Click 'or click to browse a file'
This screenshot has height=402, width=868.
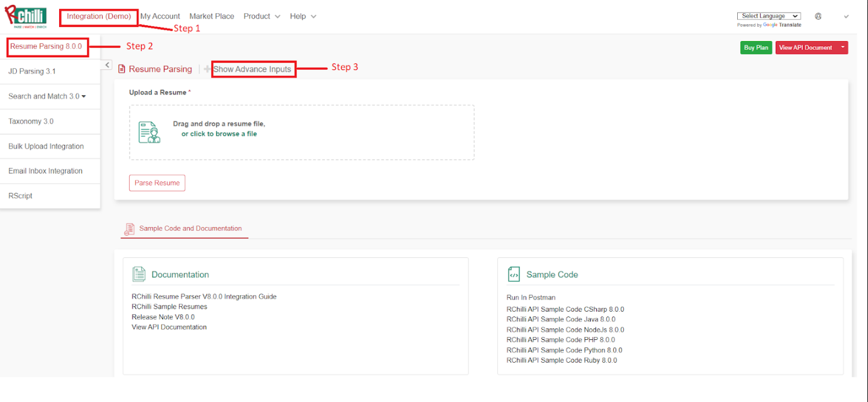coord(219,134)
